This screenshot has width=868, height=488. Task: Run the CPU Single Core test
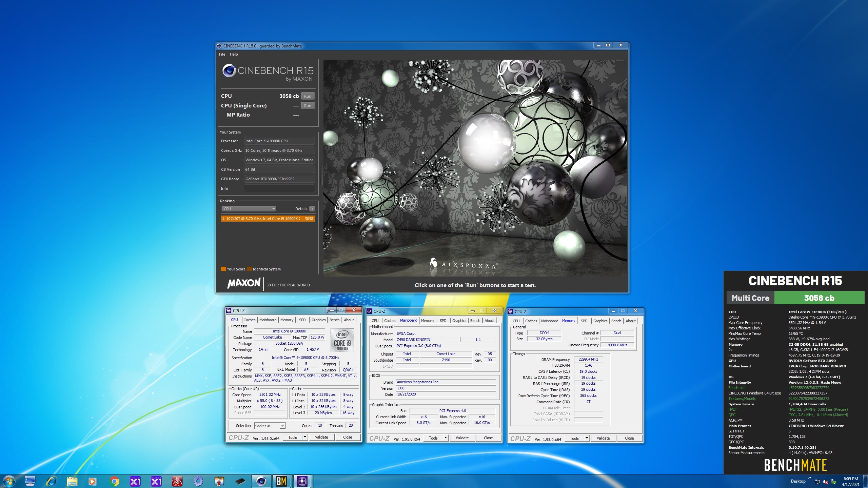[x=307, y=106]
